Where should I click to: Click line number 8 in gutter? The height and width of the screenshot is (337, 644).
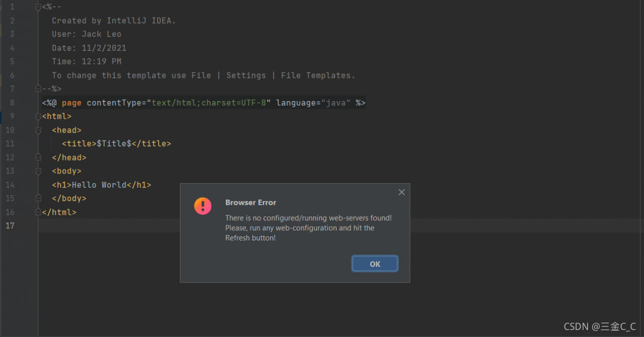tap(12, 103)
